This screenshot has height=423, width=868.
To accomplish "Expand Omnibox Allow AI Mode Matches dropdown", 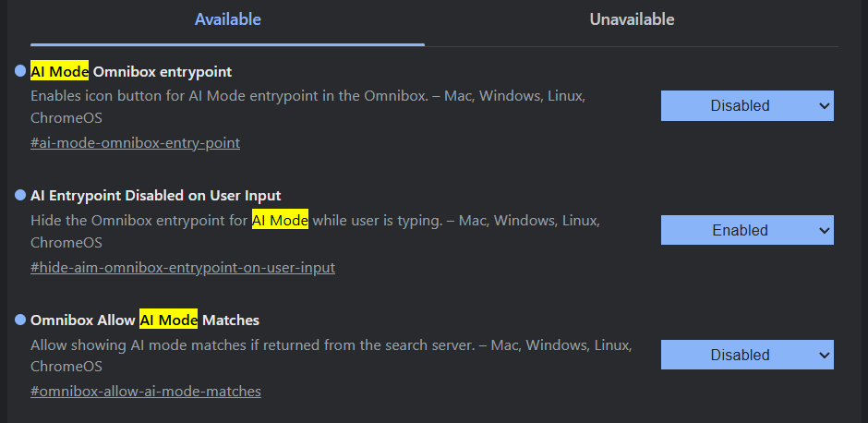I will coord(747,355).
